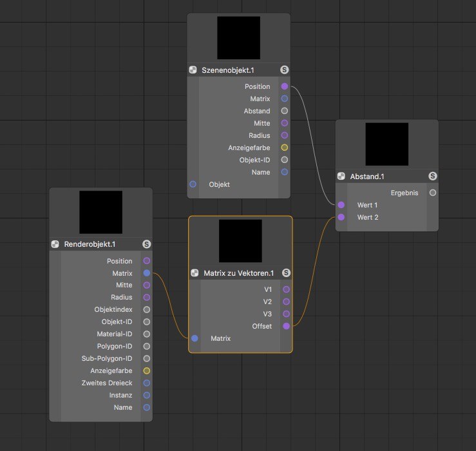Click the node icon left of Matrix zu Vektoren.1
476x451 pixels.
pyautogui.click(x=195, y=273)
